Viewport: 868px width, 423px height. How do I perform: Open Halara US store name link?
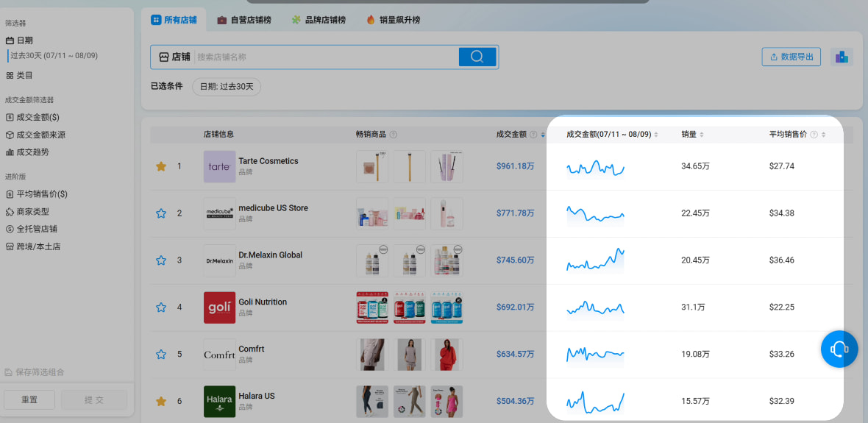(x=257, y=397)
